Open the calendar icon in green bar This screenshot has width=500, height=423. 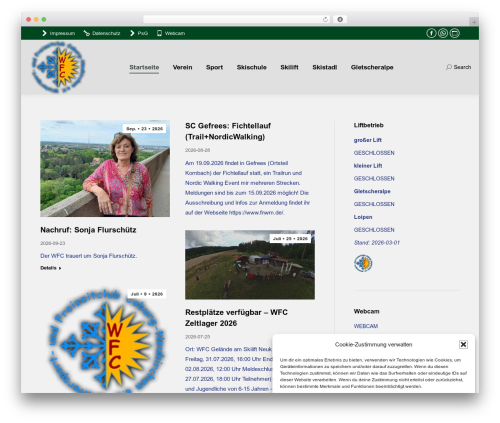(455, 33)
